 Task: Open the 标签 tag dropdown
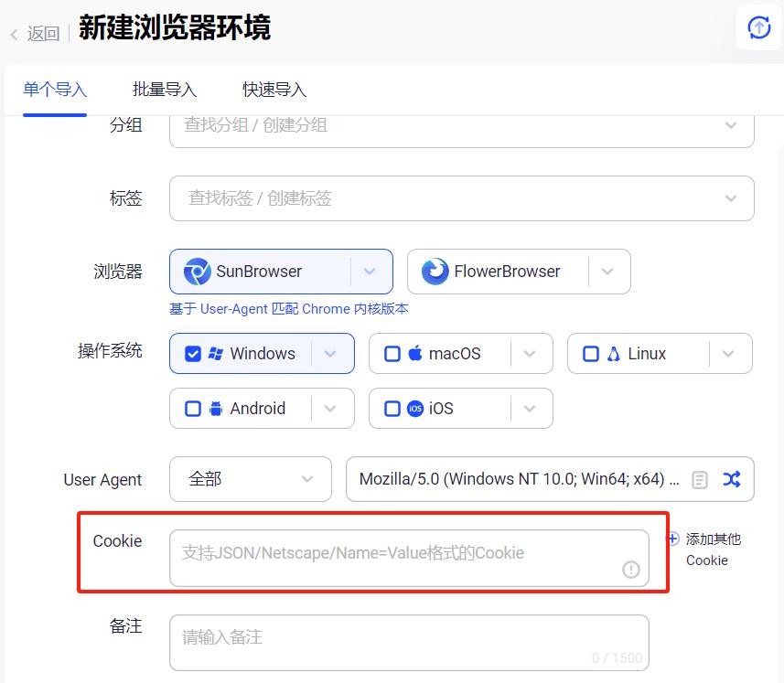coord(730,198)
